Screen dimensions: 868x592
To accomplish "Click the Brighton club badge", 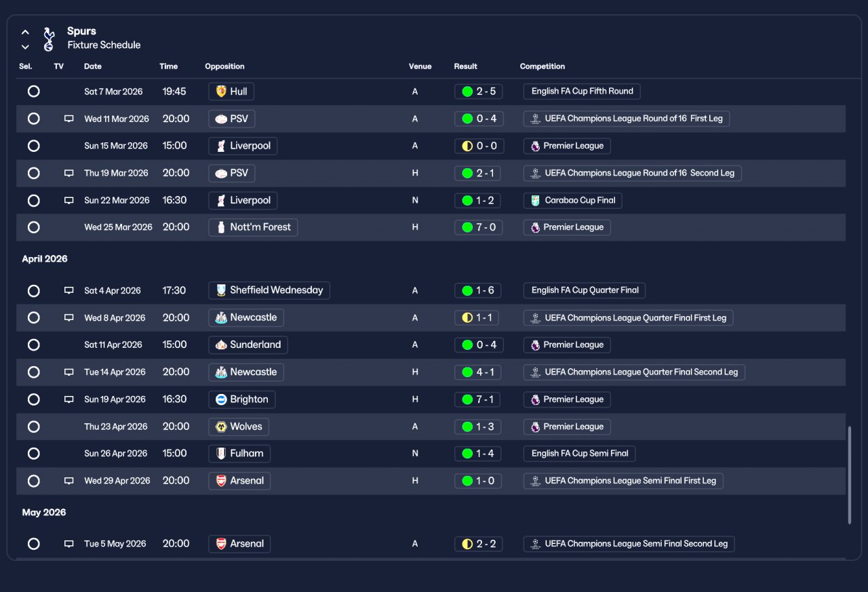I will [220, 399].
